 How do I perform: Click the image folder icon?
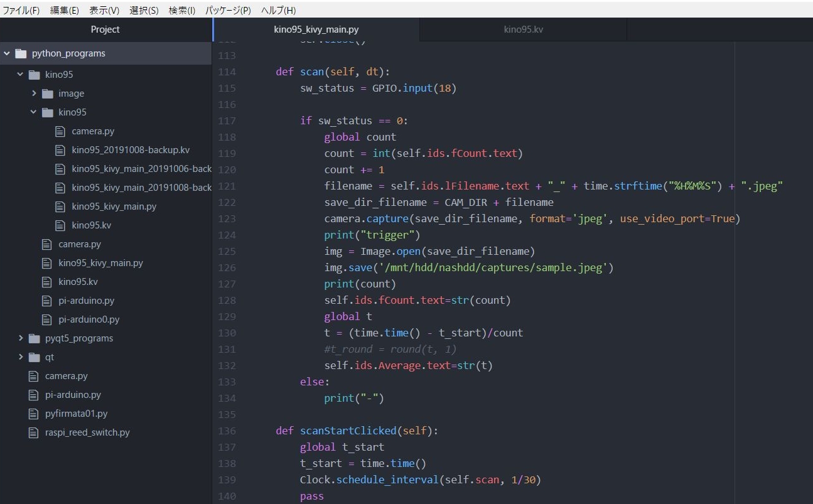(47, 94)
